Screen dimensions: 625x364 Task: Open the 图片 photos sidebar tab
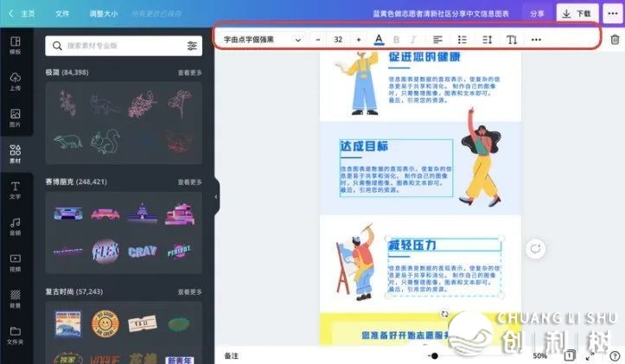point(16,118)
